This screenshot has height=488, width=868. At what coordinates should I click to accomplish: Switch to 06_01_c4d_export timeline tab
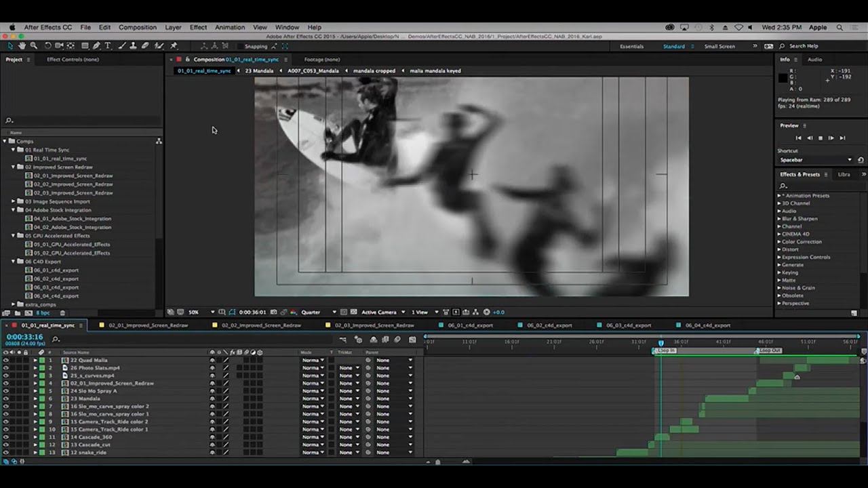pyautogui.click(x=470, y=325)
